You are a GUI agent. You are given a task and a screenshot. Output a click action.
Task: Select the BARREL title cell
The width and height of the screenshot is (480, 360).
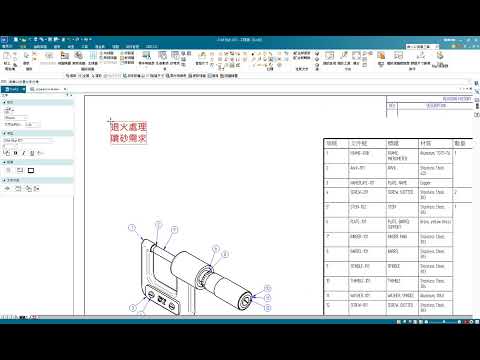click(x=402, y=254)
